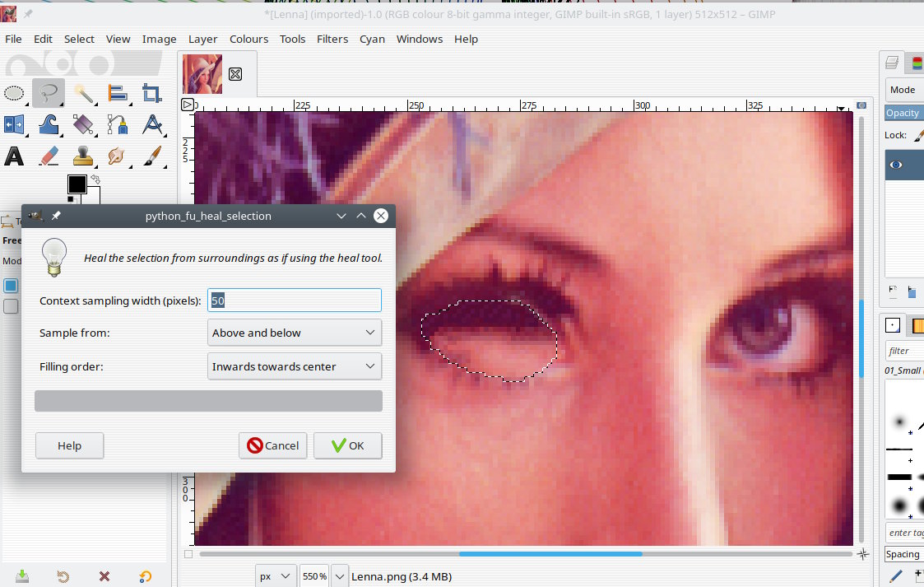This screenshot has height=587, width=924.
Task: Select the Paintbrush tool
Action: coord(151,156)
